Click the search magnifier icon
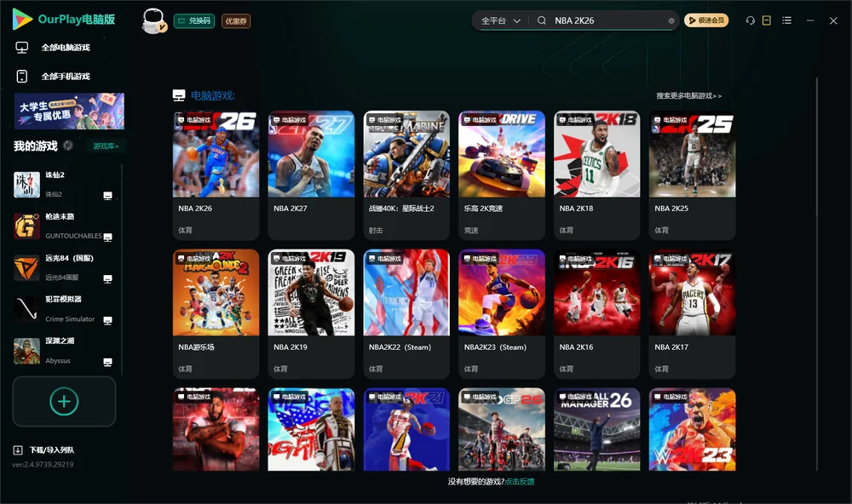 (x=542, y=20)
